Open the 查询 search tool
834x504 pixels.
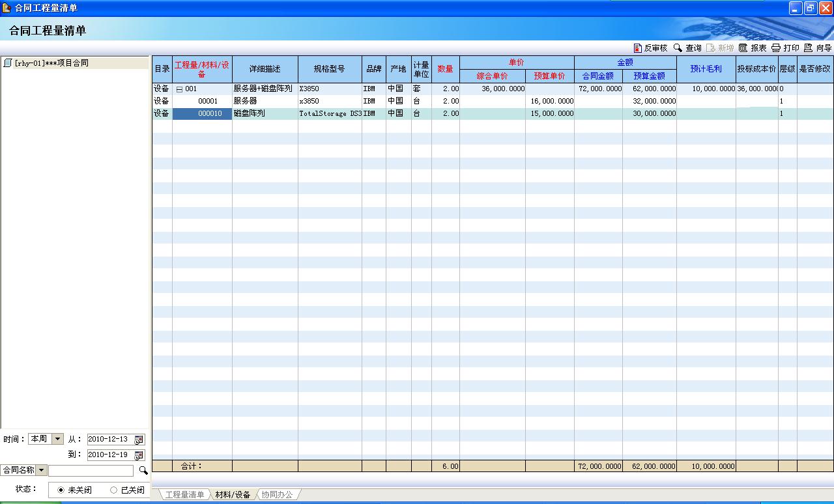pos(678,48)
